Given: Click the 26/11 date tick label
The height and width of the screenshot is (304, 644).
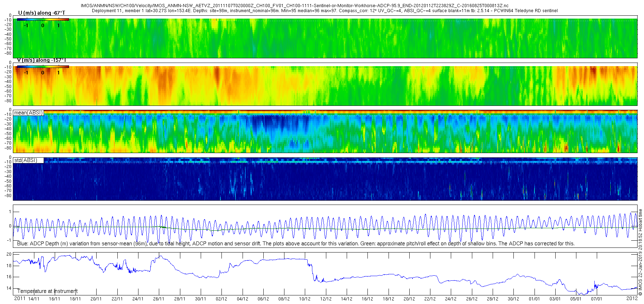Looking at the screenshot, I should [158, 299].
